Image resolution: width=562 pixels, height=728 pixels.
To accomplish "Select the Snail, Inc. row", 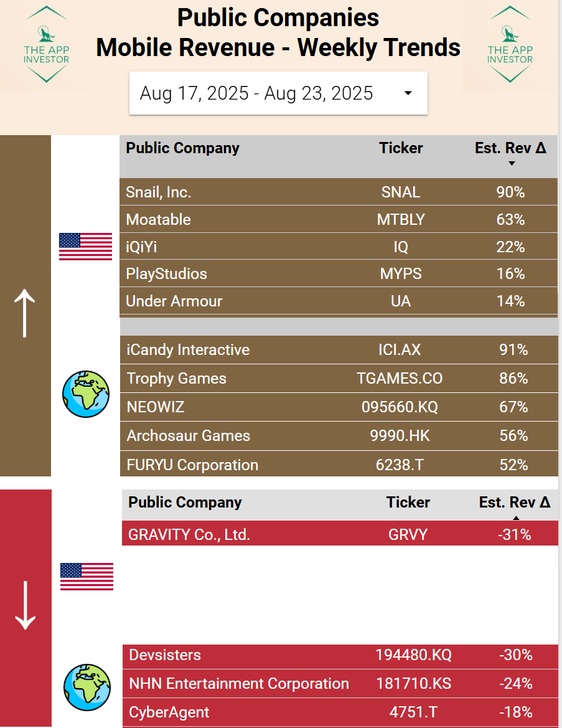I will click(339, 192).
